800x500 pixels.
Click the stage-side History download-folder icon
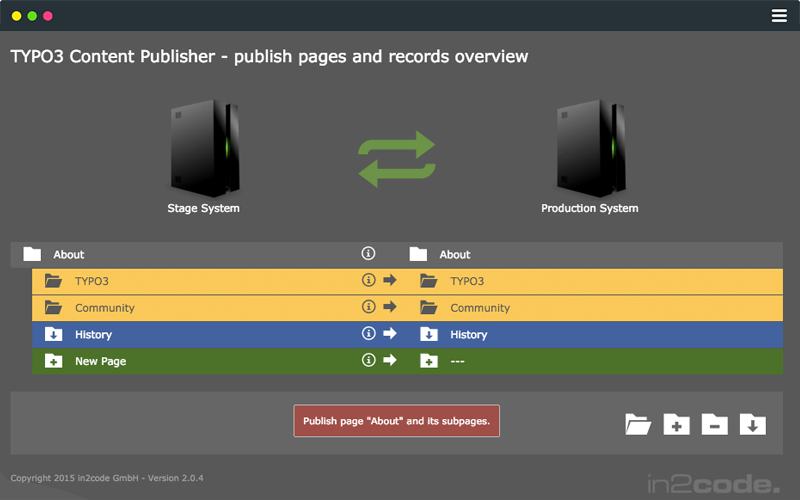click(54, 334)
